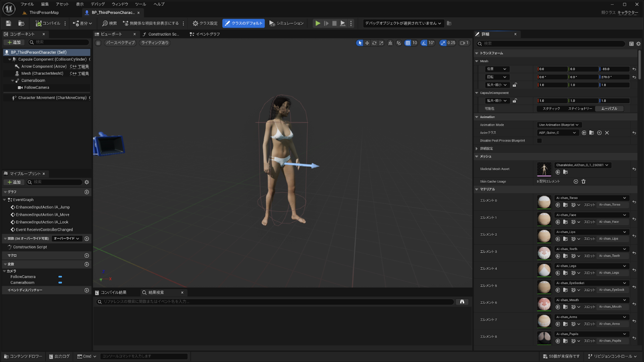Toggle scale snapping 0.25 icon
644x362 pixels.
click(443, 43)
